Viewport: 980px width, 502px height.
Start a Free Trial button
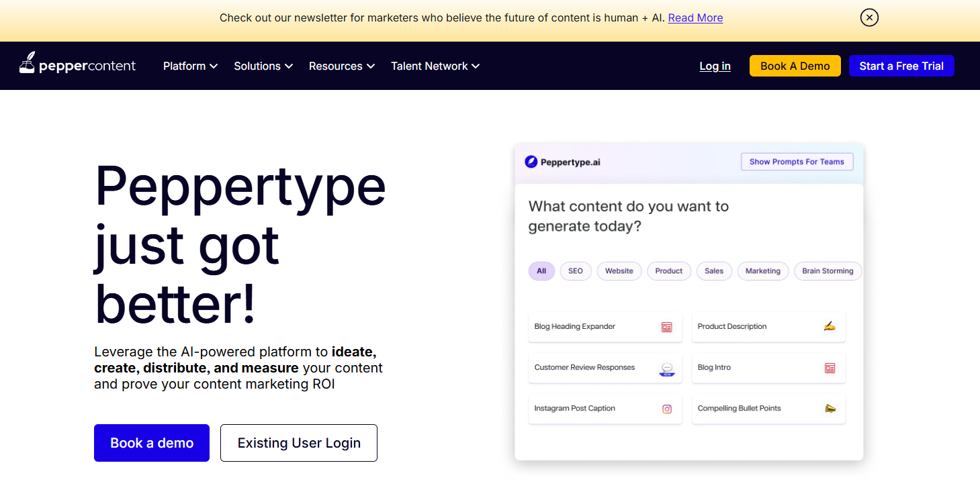click(901, 66)
